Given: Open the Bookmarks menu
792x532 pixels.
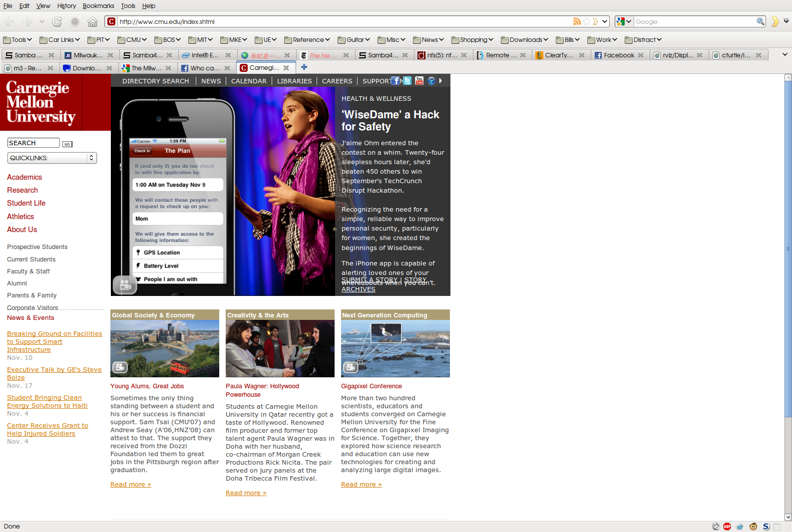Looking at the screenshot, I should [x=98, y=6].
